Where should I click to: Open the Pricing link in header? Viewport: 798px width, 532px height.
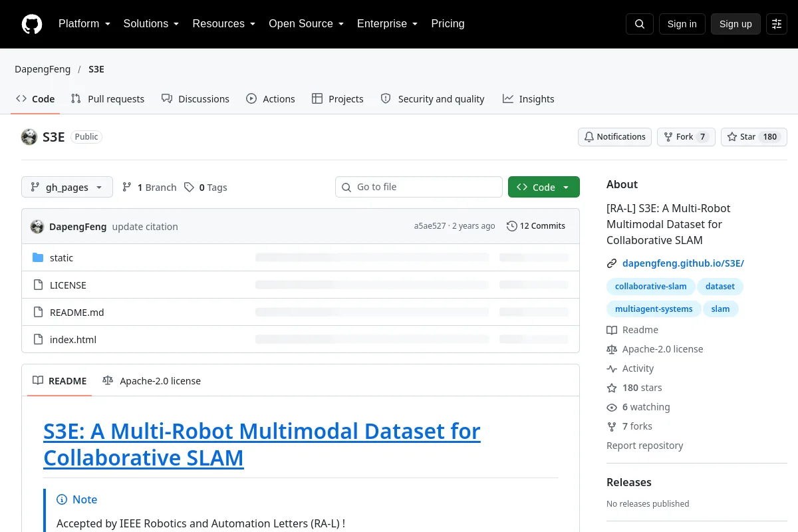point(448,24)
